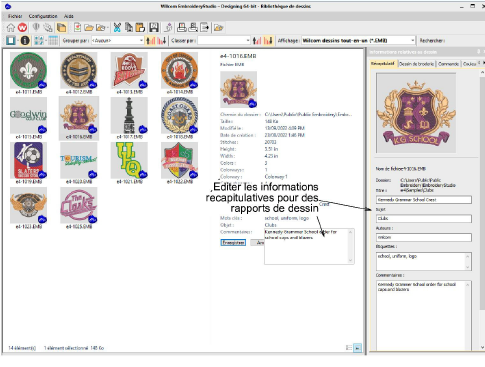Click the K.G School preview image
This screenshot has width=485, height=367.
pos(416,113)
